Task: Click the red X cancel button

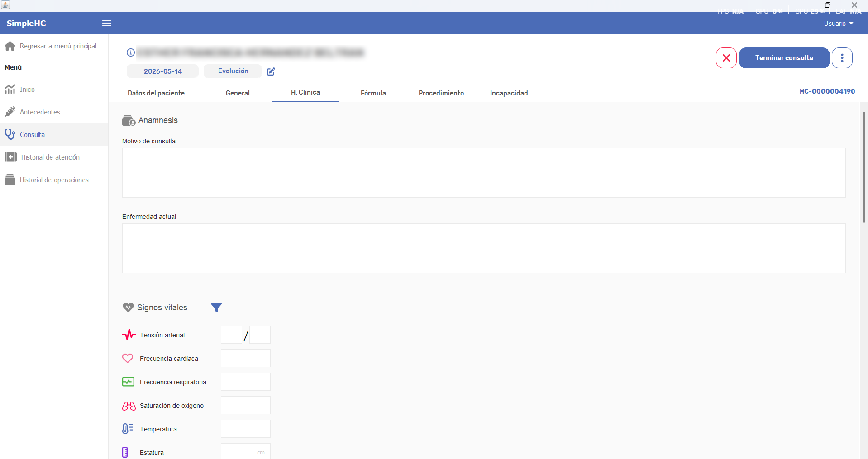Action: [726, 58]
